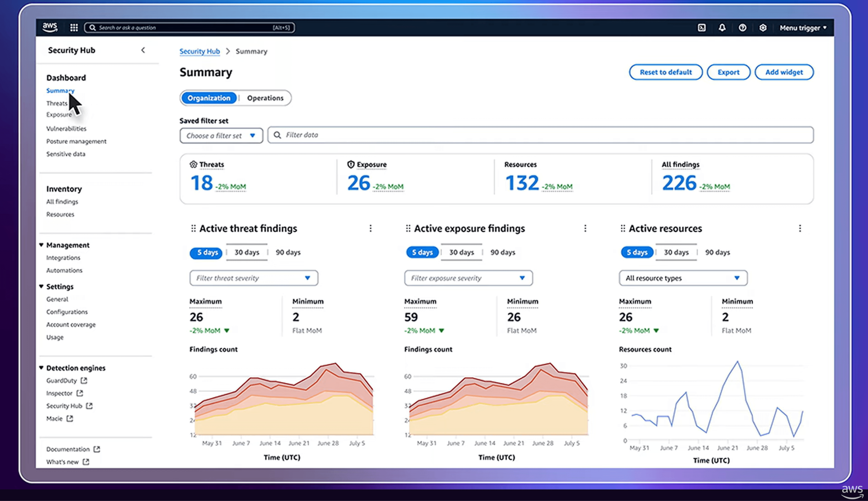868x501 pixels.
Task: Grab the drag handle of Active exposure findings
Action: tap(408, 228)
